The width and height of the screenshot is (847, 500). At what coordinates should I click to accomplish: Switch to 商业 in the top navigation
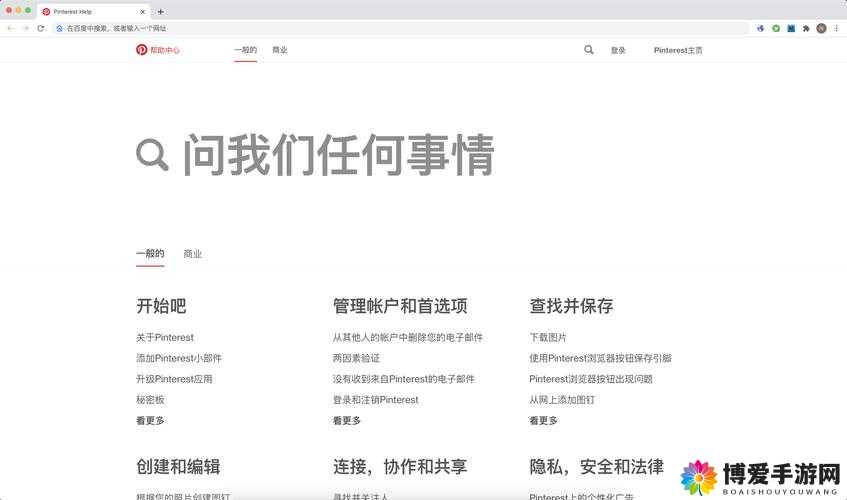280,50
